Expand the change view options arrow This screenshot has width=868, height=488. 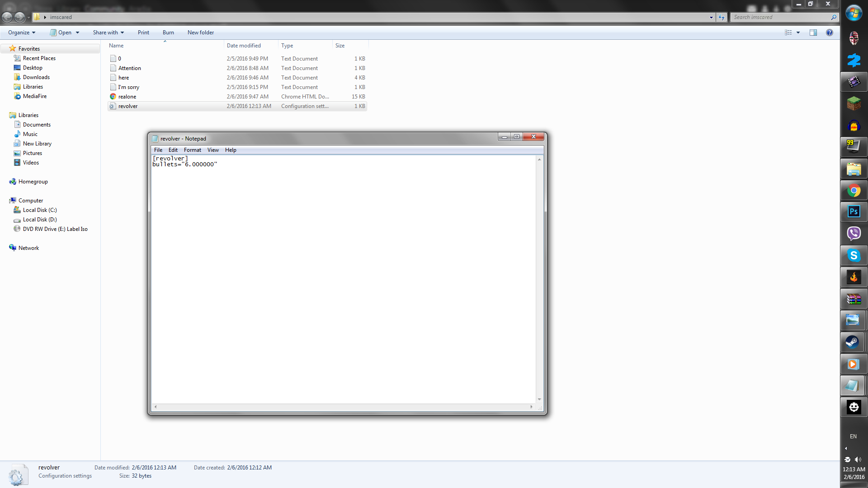click(x=798, y=33)
